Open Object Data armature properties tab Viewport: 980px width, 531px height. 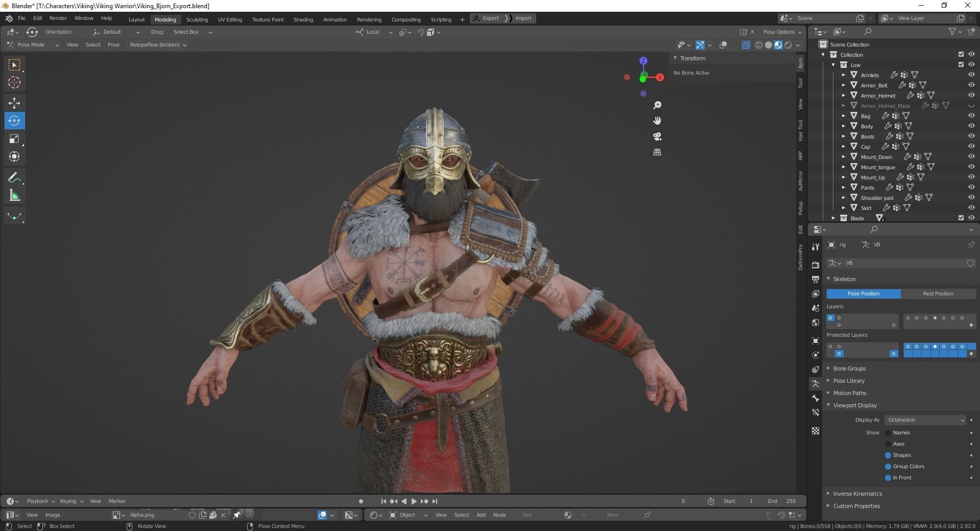[816, 384]
